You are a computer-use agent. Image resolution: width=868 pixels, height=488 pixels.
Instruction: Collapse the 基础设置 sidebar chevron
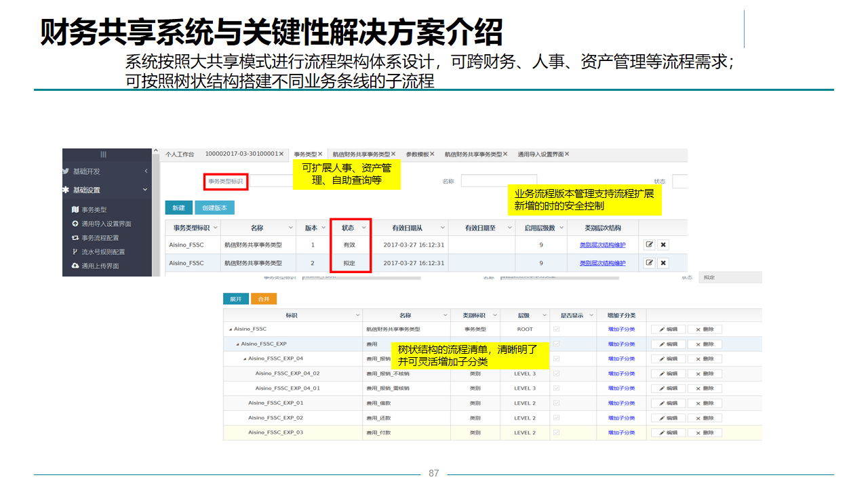coord(145,190)
